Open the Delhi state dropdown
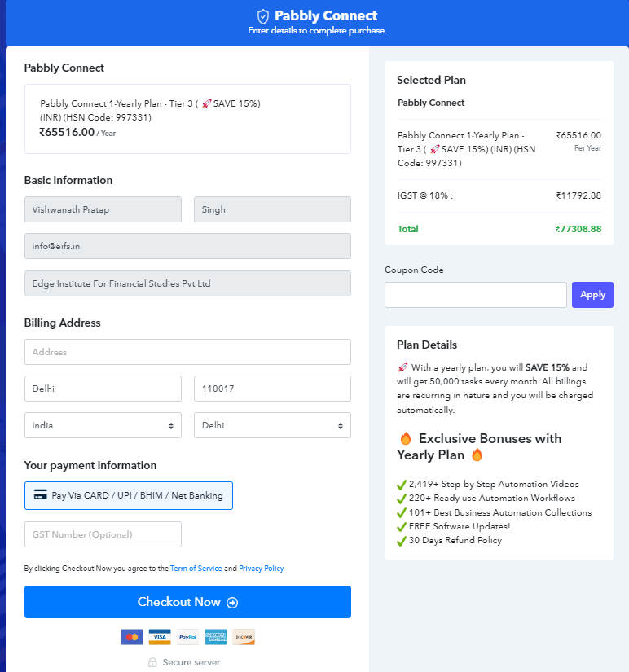 [272, 425]
